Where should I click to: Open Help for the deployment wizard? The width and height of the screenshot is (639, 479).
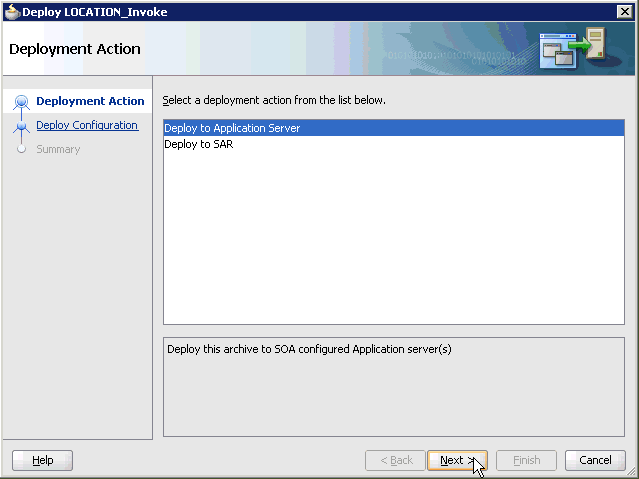[42, 460]
